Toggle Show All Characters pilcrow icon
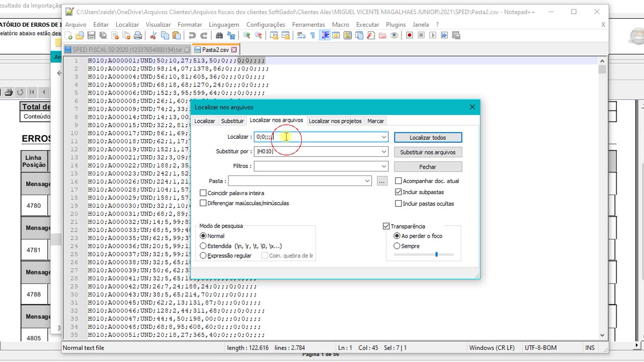This screenshot has height=362, width=644. tap(312, 35)
